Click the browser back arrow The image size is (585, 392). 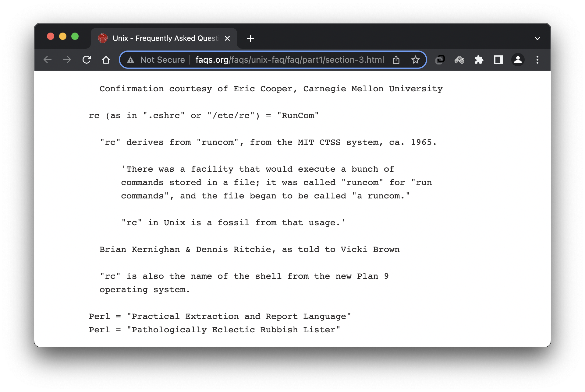48,60
